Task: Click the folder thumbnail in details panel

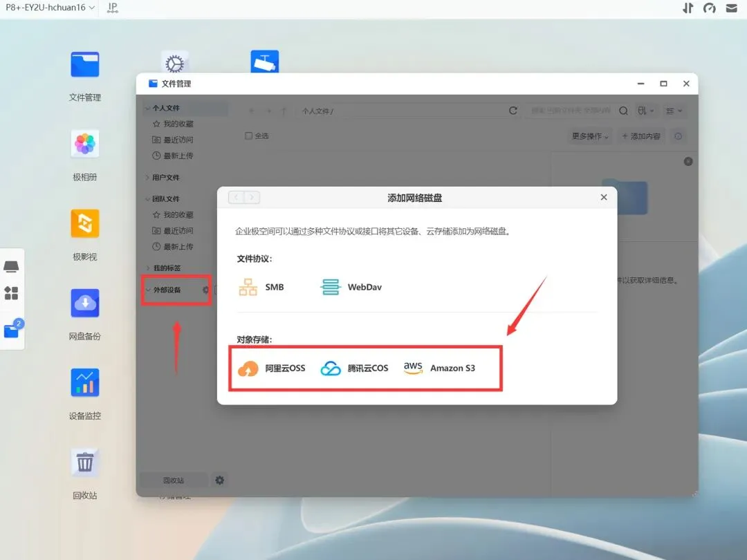Action: click(625, 196)
